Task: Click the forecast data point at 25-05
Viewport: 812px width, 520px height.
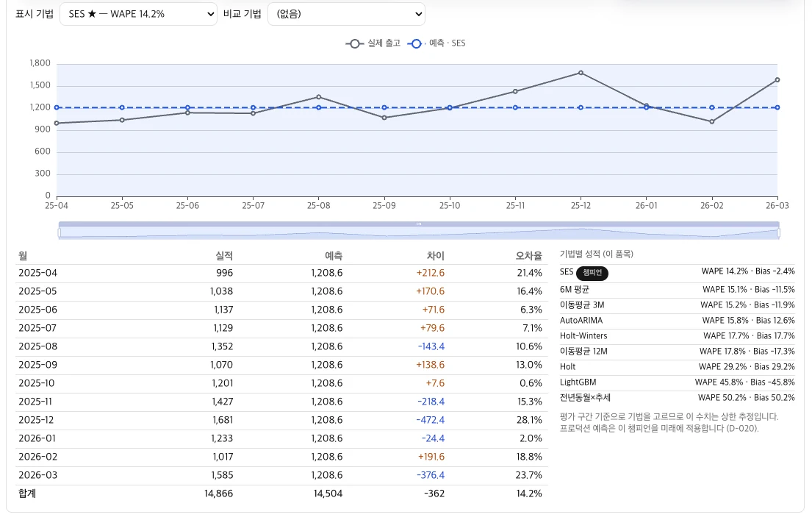Action: [x=122, y=108]
